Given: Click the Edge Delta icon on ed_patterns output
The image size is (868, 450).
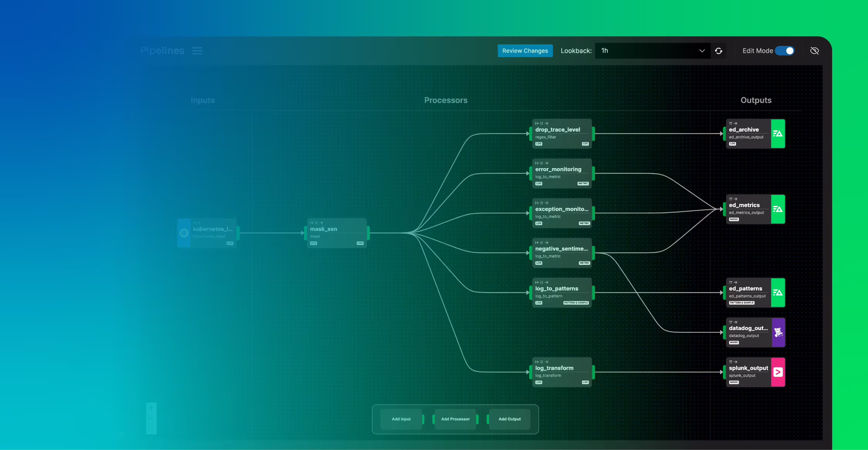Looking at the screenshot, I should pyautogui.click(x=778, y=293).
